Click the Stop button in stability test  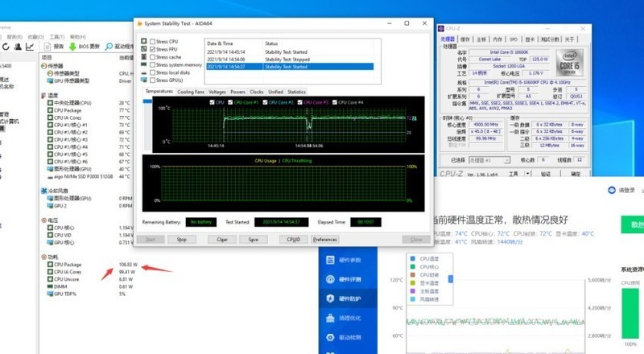click(x=181, y=239)
